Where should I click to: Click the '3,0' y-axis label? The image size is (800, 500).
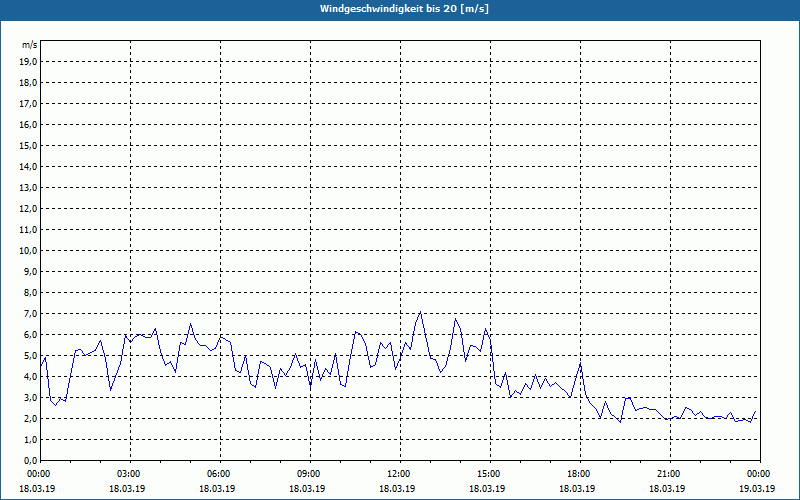pos(30,397)
